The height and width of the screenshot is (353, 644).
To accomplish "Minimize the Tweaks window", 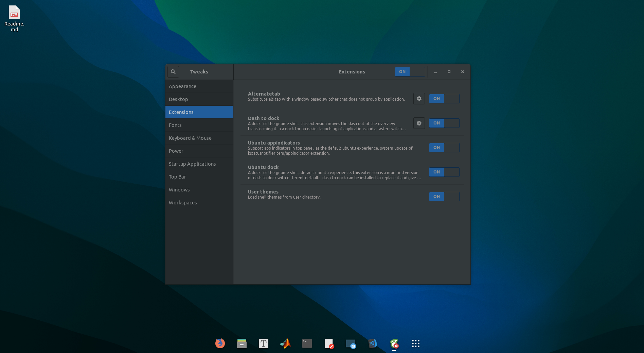I will [x=435, y=72].
